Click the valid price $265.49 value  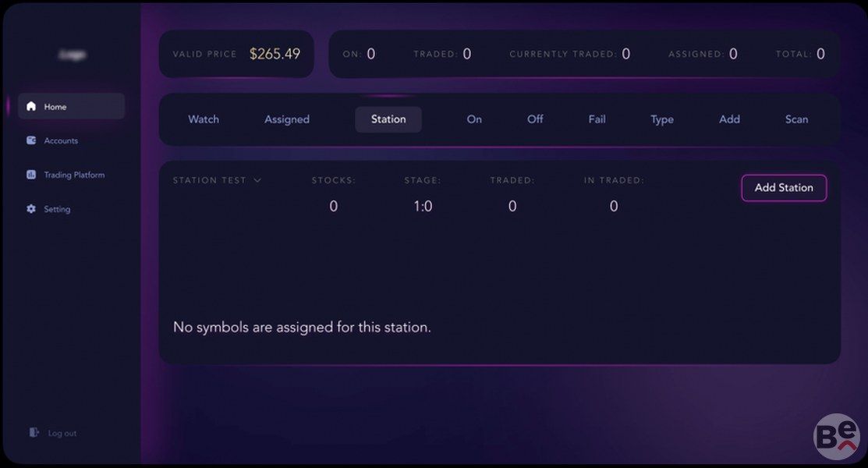tap(275, 54)
